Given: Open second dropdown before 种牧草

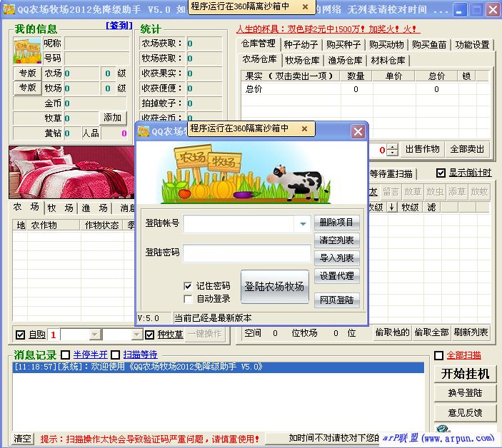Looking at the screenshot, I should (136, 335).
